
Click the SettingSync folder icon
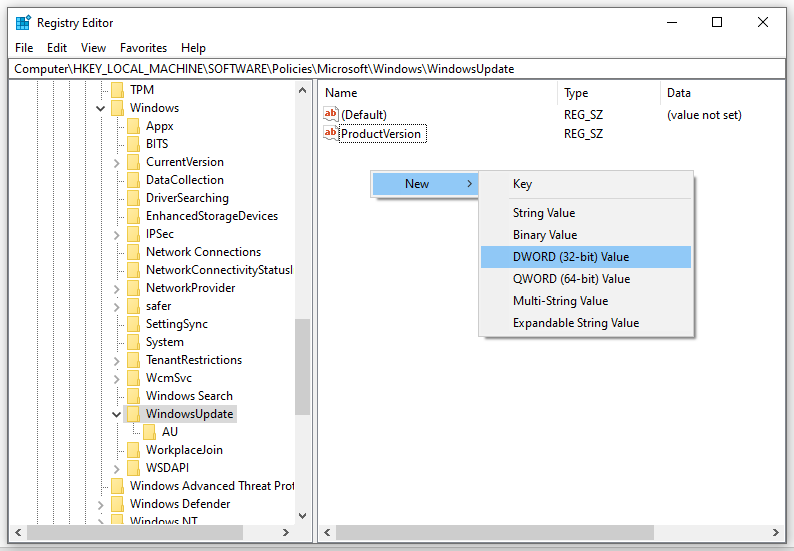pyautogui.click(x=134, y=324)
